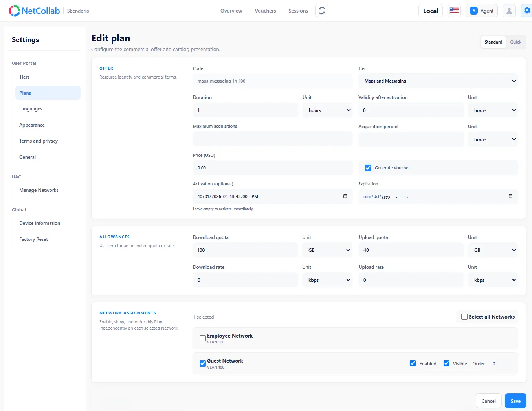The image size is (532, 411).
Task: Save the plan
Action: [515, 401]
